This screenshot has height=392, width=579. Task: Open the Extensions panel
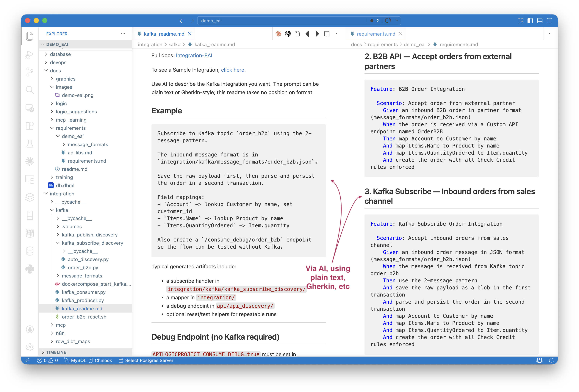[30, 126]
